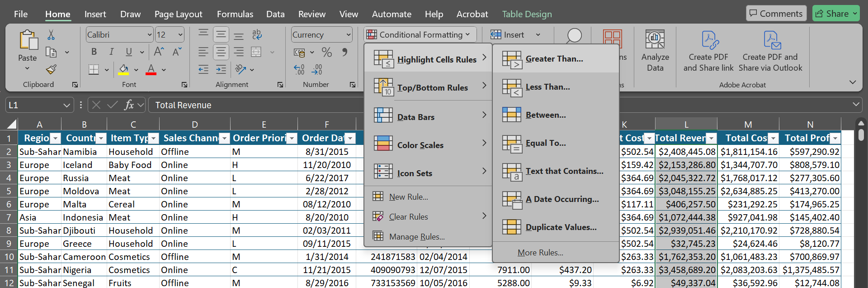Switch to the Insert tab
The height and width of the screenshot is (288, 868).
click(x=95, y=14)
